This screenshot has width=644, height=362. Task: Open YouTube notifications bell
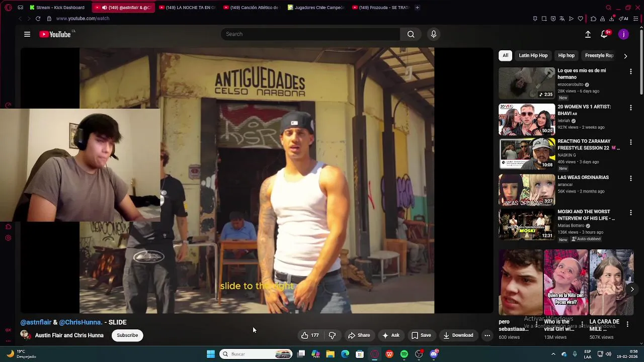pyautogui.click(x=604, y=34)
